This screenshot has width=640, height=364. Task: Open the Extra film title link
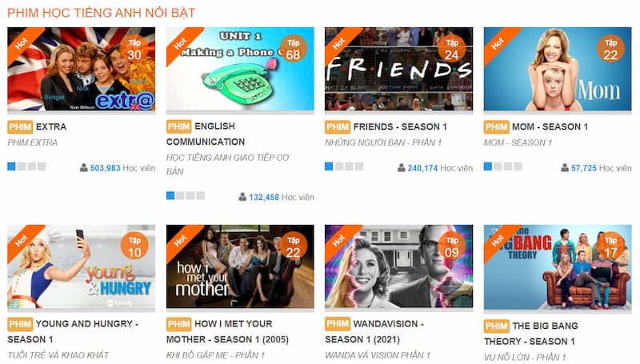51,127
